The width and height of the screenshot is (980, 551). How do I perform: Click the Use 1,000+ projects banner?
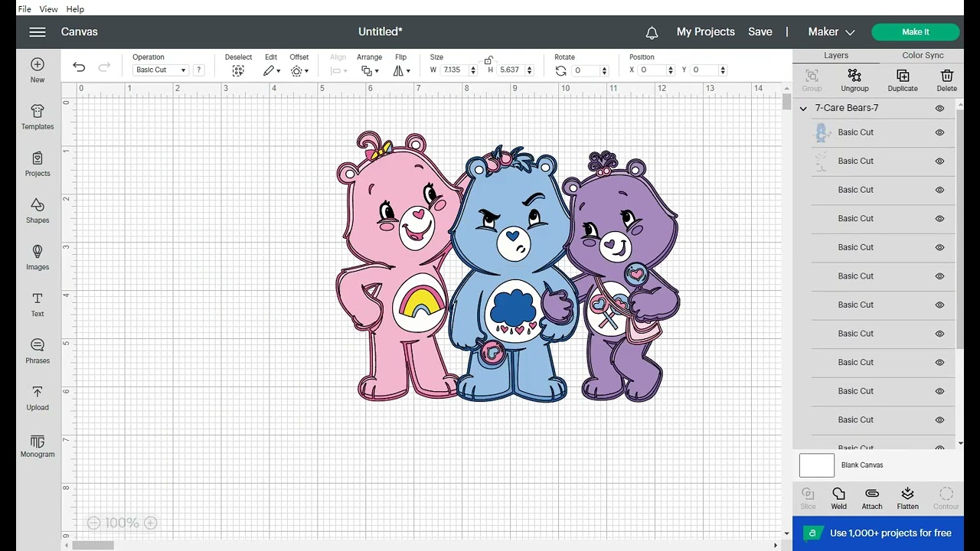(878, 533)
